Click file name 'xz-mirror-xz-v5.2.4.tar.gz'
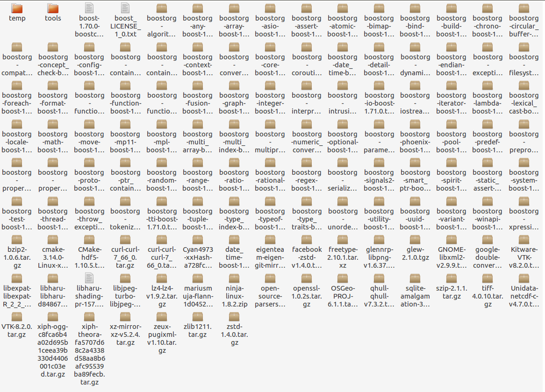Screen dimensions: 545x392 pyautogui.click(x=125, y=335)
